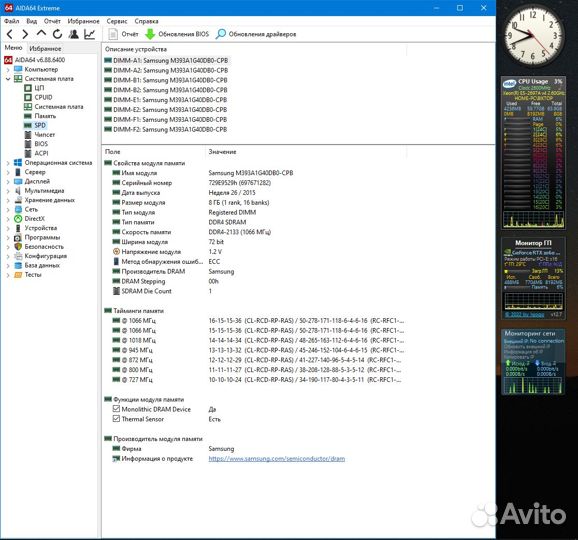
Task: Open the Справка menu
Action: pyautogui.click(x=146, y=21)
